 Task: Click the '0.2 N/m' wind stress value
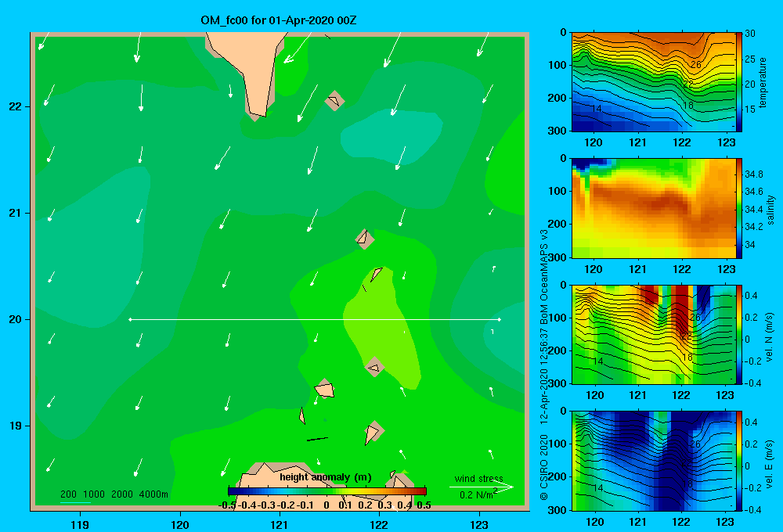477,494
